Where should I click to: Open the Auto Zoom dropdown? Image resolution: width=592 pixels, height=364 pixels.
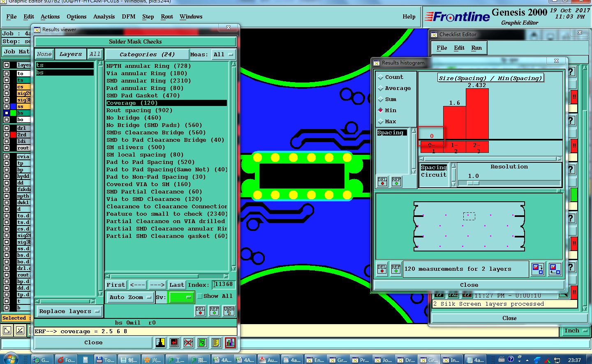(130, 297)
